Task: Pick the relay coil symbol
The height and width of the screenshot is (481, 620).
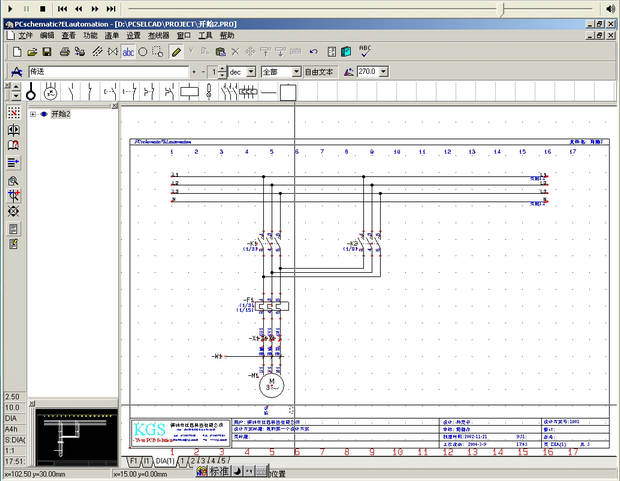Action: pyautogui.click(x=189, y=92)
